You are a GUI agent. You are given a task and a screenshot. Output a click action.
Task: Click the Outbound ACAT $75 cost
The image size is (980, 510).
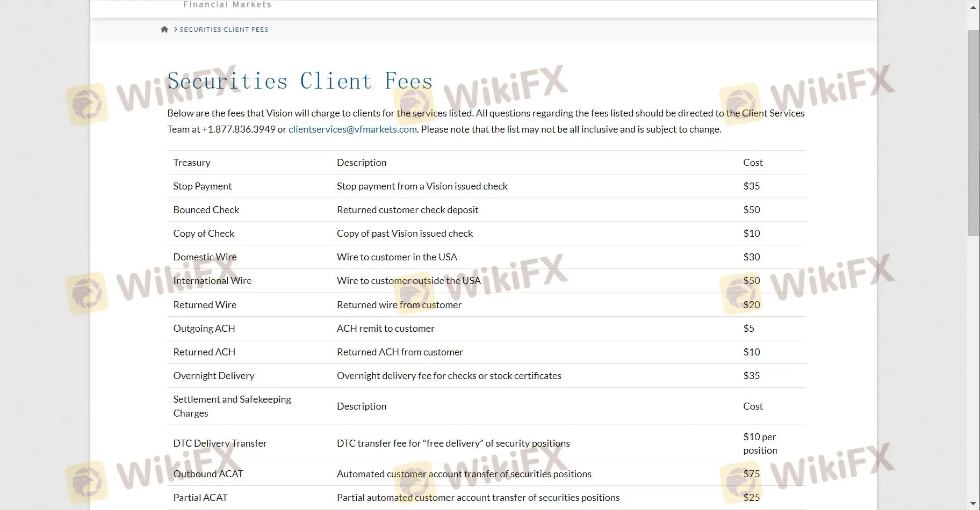tap(751, 474)
